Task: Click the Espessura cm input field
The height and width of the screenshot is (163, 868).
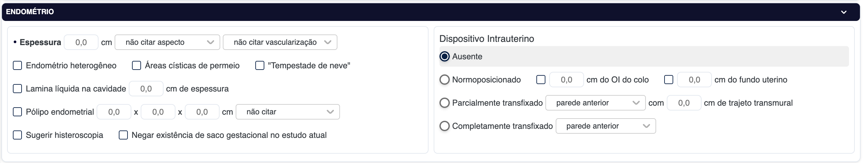Action: pyautogui.click(x=81, y=42)
